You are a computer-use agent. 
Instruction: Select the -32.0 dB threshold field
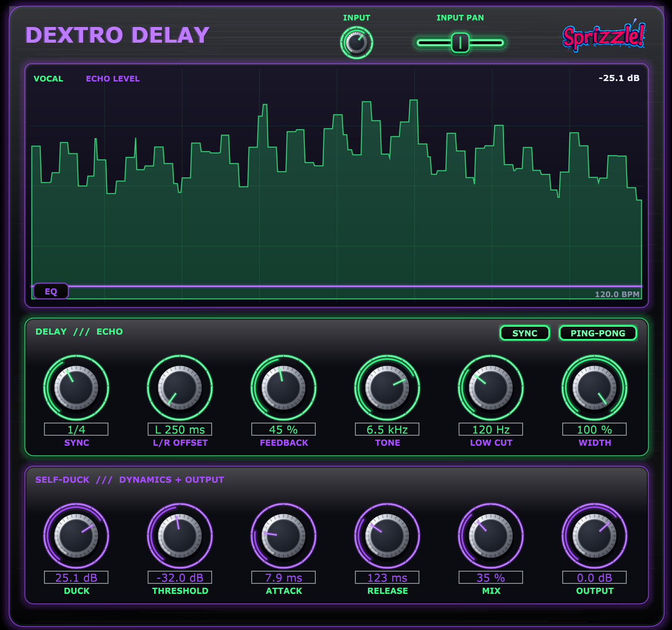point(180,577)
